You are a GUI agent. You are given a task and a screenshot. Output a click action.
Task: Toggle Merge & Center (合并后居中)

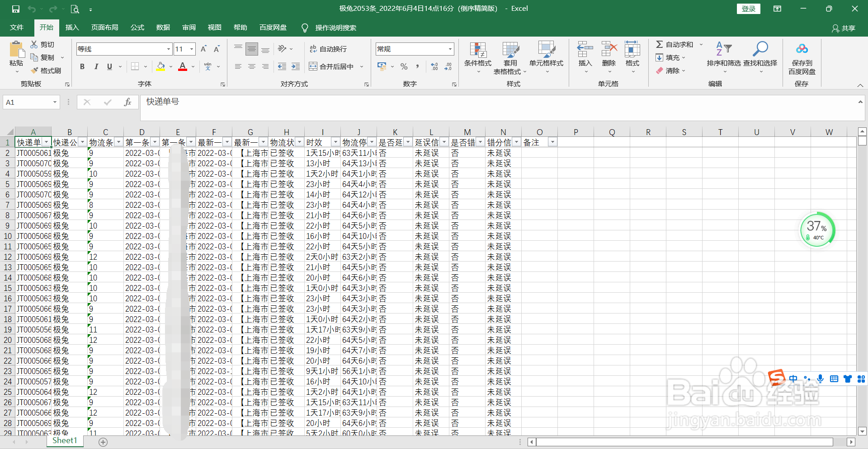(x=332, y=66)
